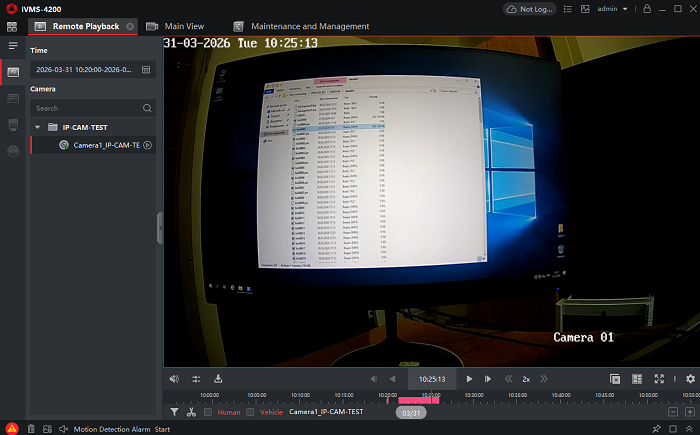Open the admin user dropdown
Image resolution: width=700 pixels, height=435 pixels.
pos(612,9)
